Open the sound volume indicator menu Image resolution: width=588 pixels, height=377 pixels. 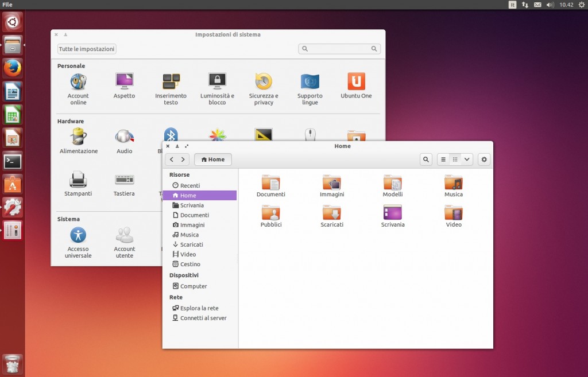click(x=550, y=5)
